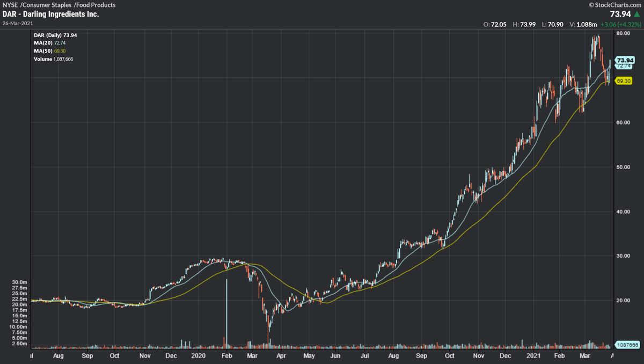Click the 25.0m volume axis label

click(18, 293)
